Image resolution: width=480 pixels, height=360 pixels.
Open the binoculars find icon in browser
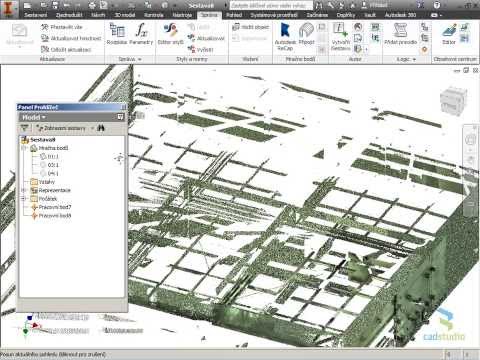(x=101, y=128)
